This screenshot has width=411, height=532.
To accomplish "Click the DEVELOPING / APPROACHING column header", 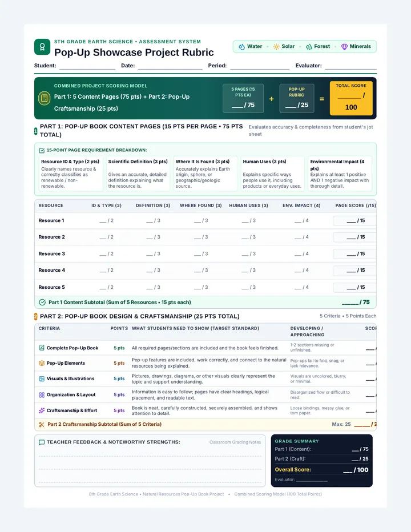I will pos(307,332).
